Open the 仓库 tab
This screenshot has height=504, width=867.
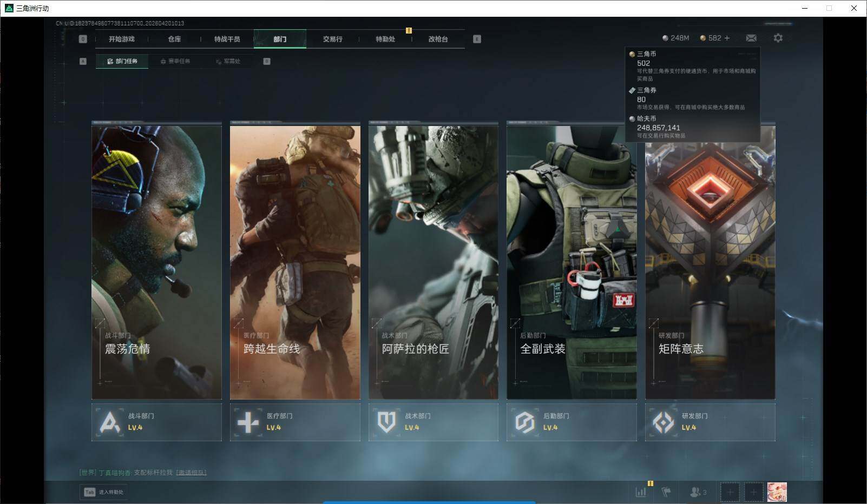point(174,39)
